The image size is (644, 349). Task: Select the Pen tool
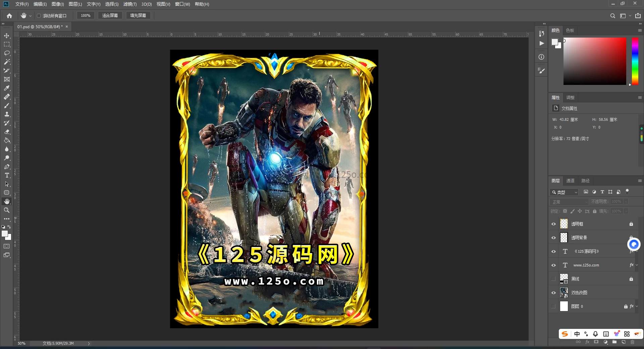(x=7, y=166)
